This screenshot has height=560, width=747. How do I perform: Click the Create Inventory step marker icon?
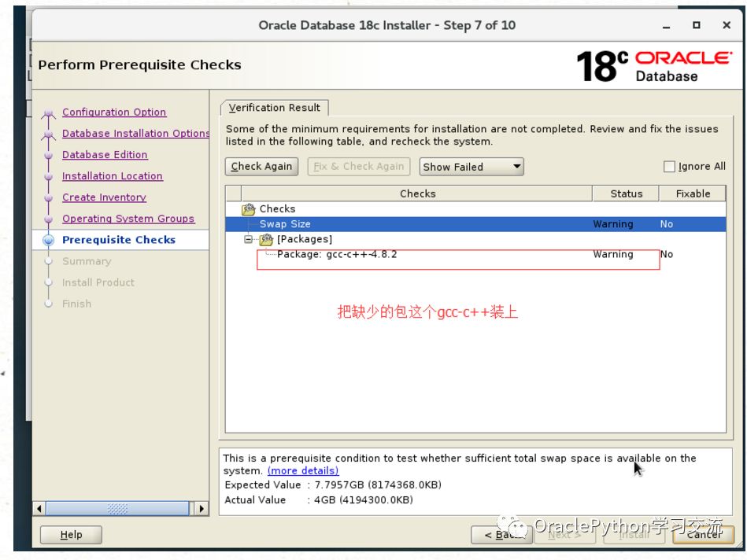coord(48,197)
